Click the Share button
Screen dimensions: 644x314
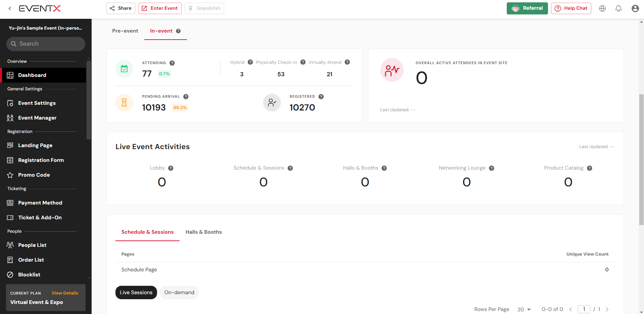[x=121, y=8]
